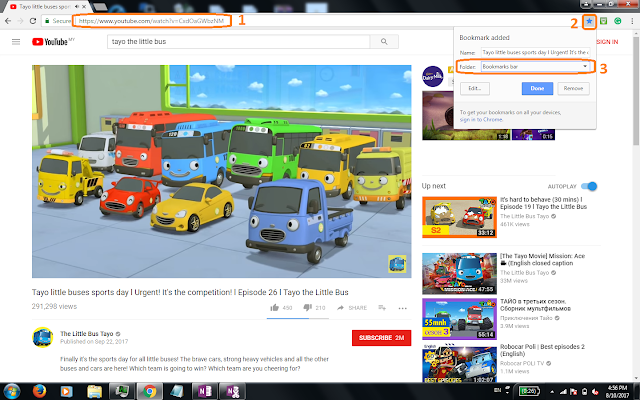Viewport: 640px width, 400px height.
Task: Open 'It's hard to behave' video thumbnail
Action: (459, 217)
